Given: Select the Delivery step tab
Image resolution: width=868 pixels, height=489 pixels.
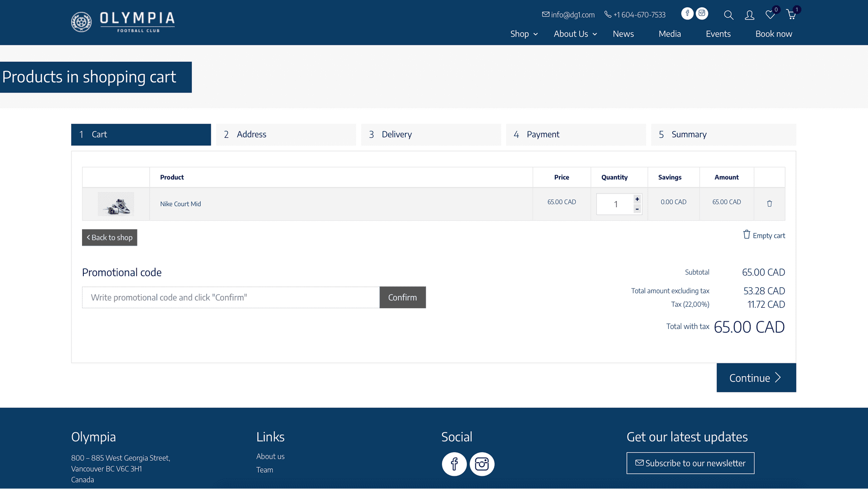Looking at the screenshot, I should [431, 135].
